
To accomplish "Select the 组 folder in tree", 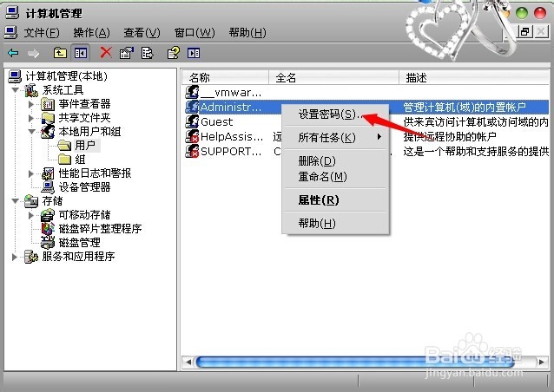I will (80, 160).
